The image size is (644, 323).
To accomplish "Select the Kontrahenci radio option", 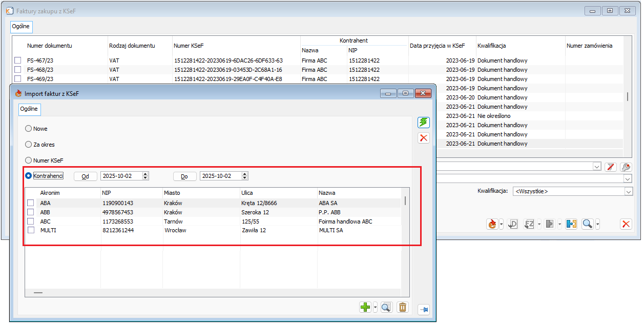I will coord(29,176).
